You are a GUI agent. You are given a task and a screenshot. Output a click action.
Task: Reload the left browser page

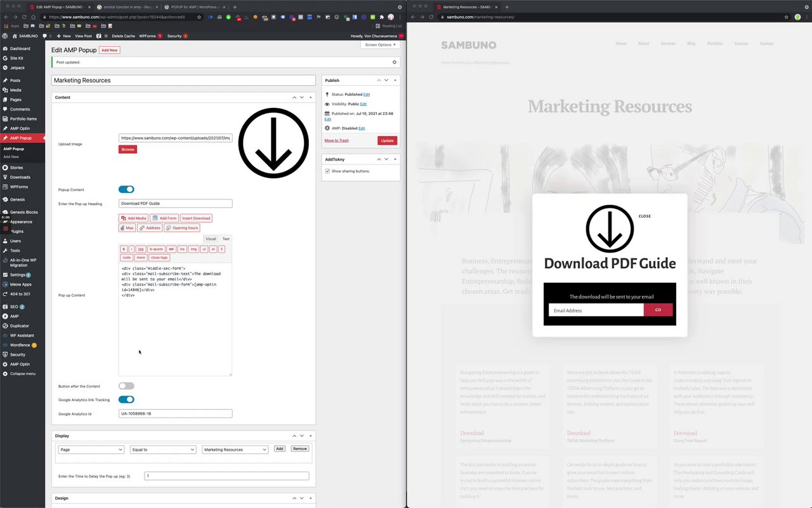click(x=24, y=17)
